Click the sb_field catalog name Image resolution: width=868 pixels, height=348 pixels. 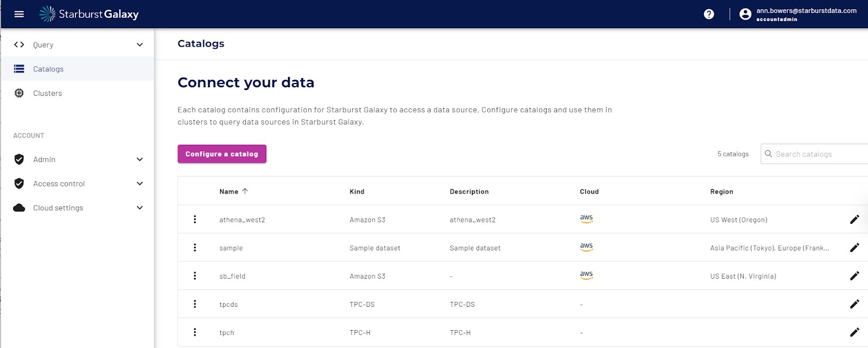pos(232,276)
